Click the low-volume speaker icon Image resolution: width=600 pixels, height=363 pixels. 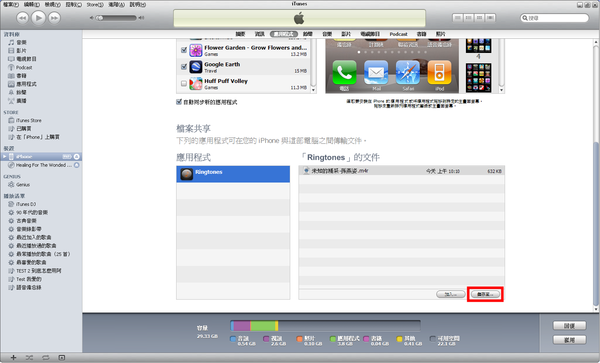coord(91,18)
